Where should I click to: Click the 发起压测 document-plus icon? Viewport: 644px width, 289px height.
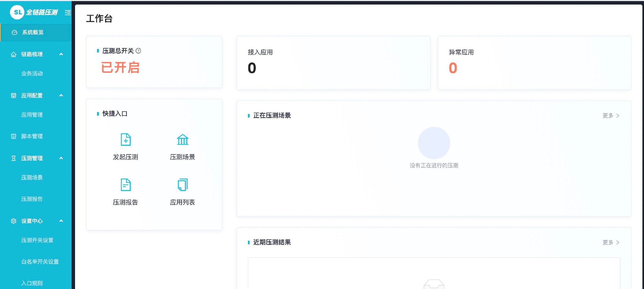coord(125,139)
